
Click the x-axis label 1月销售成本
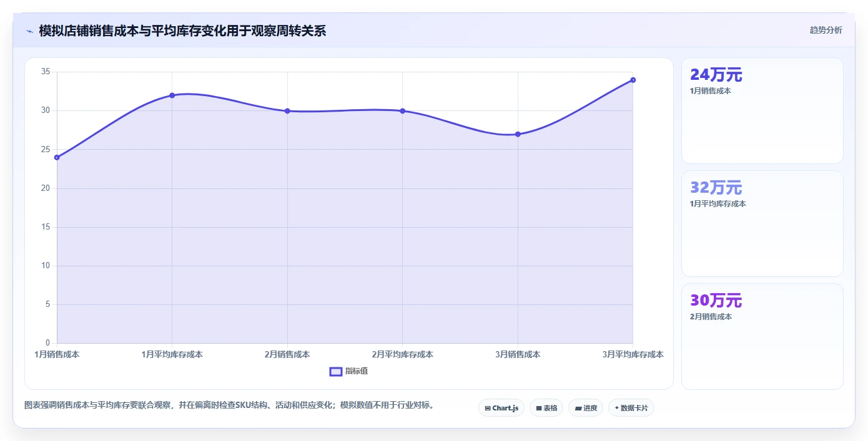tap(57, 354)
